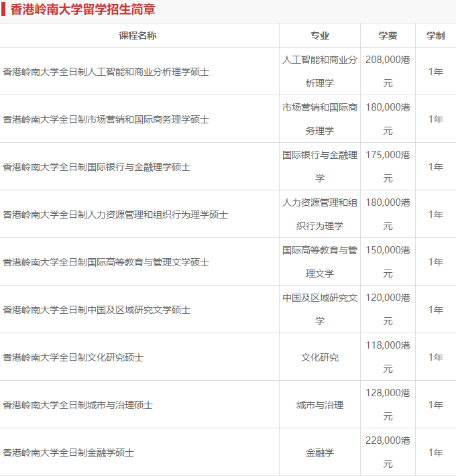Click 180,000港元 tuition in 市场营销 row
This screenshot has height=476, width=456.
(388, 119)
